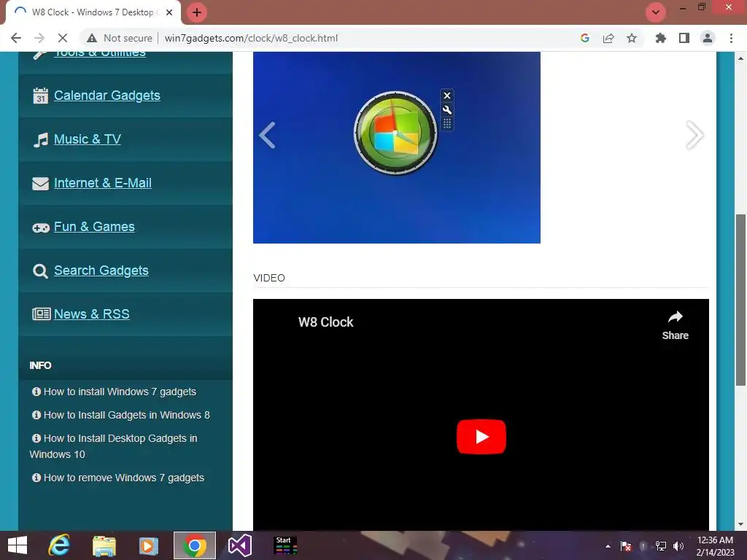Image resolution: width=747 pixels, height=560 pixels.
Task: Launch Internet Explorer from taskbar
Action: 59,545
